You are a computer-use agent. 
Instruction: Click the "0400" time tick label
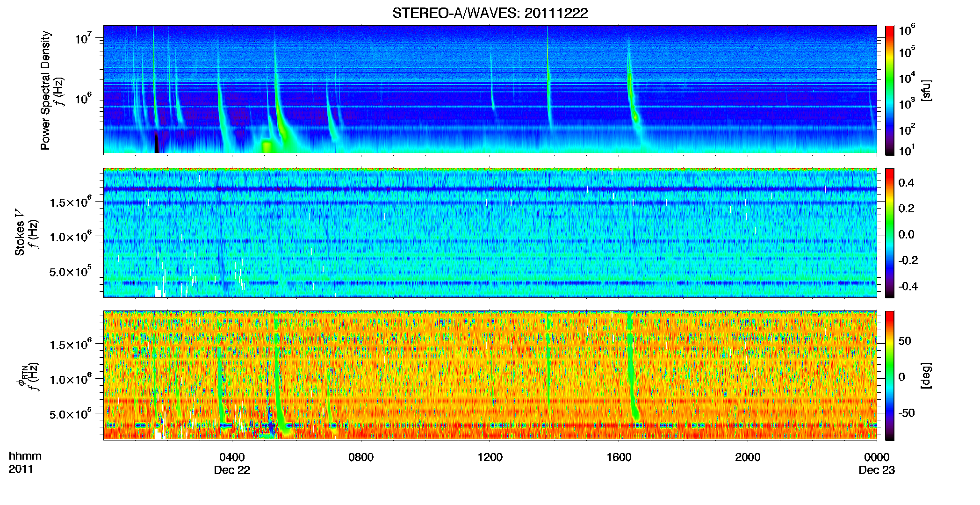point(232,457)
